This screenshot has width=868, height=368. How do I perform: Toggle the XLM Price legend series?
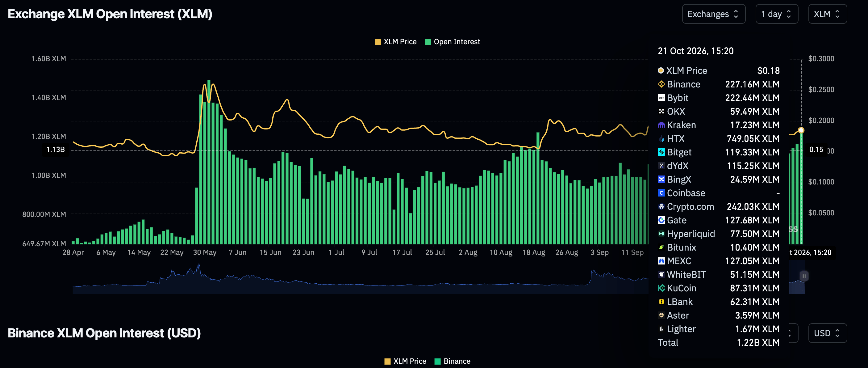[x=396, y=42]
